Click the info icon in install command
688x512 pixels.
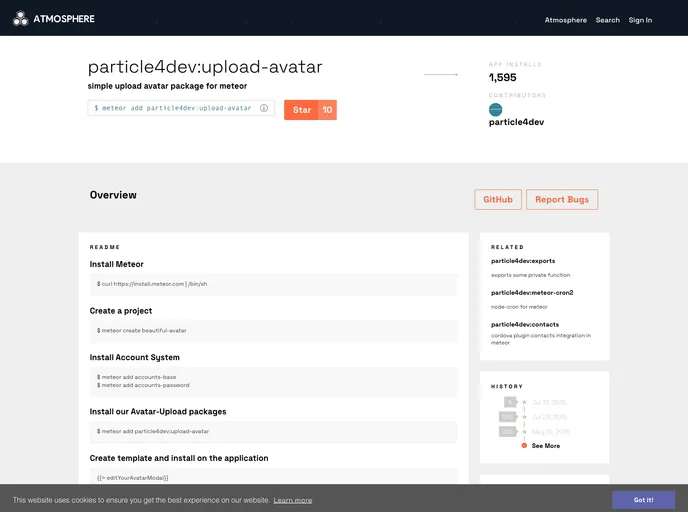coord(264,108)
